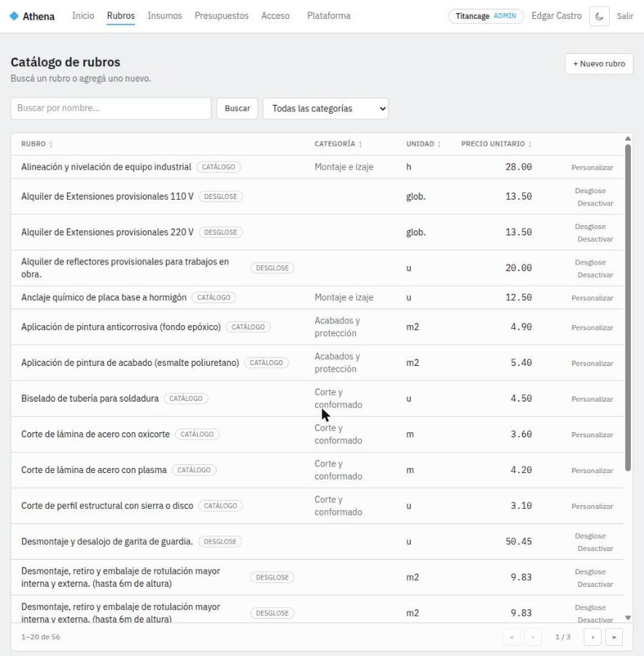Screen dimensions: 644x656
Task: Go to first page double arrow
Action: [x=512, y=637]
